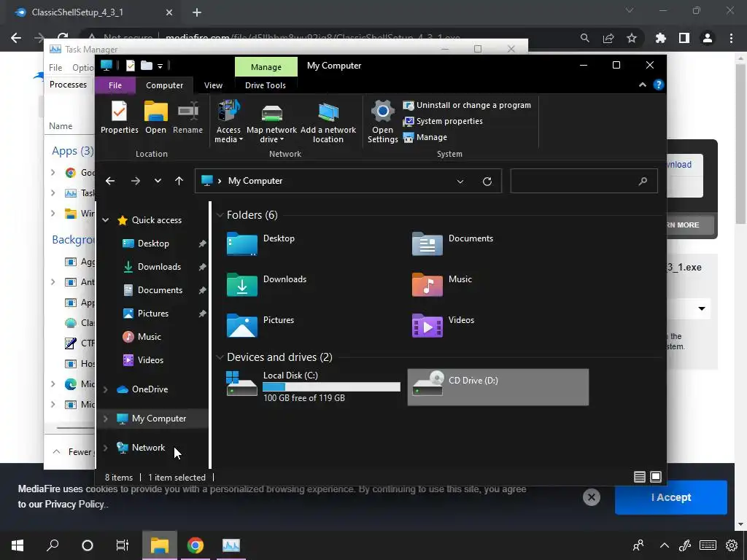Switch to File ribbon tab
Viewport: 747px width, 560px height.
[x=115, y=85]
